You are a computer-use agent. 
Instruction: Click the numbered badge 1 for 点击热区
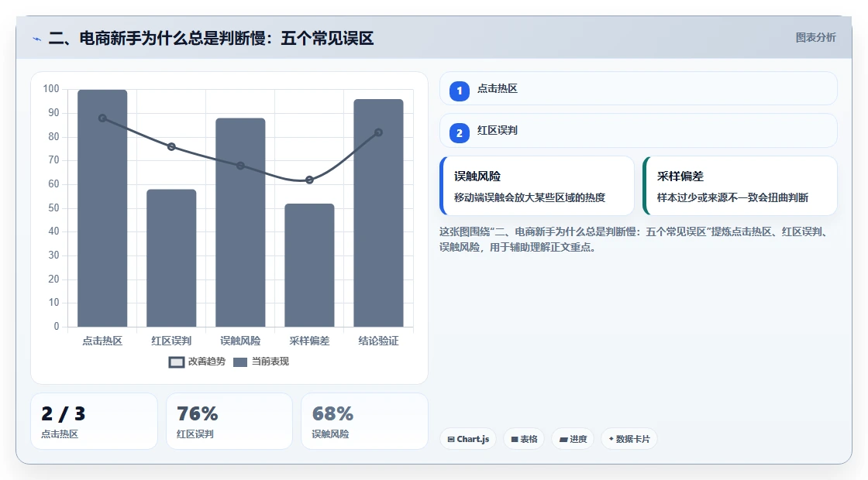tap(460, 91)
